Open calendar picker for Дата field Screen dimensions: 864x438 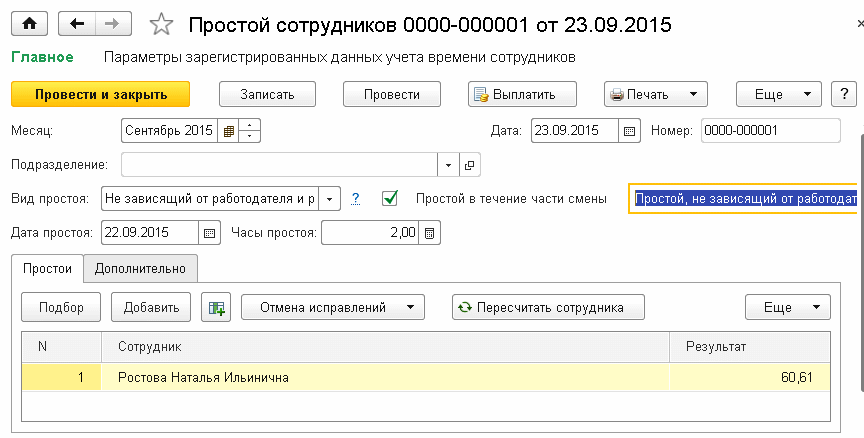629,131
